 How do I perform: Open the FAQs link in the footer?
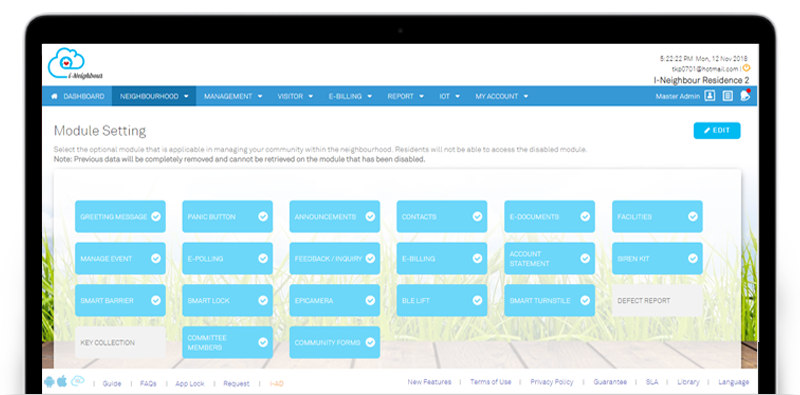(x=148, y=383)
